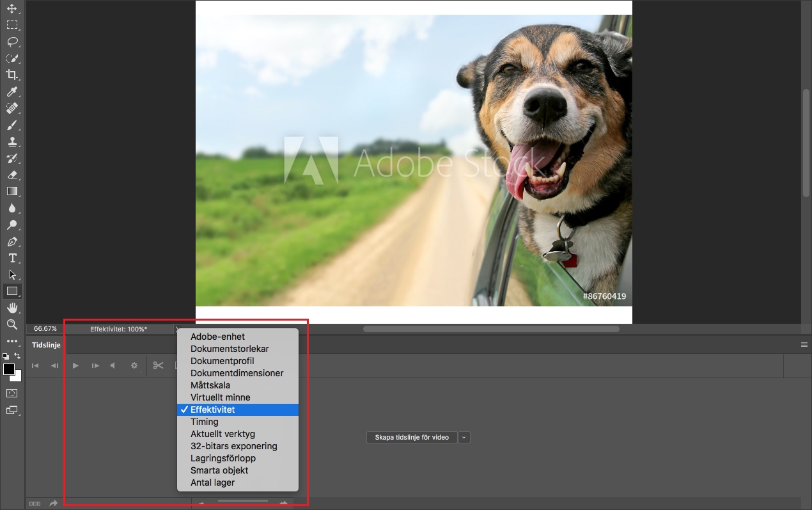Image resolution: width=812 pixels, height=510 pixels.
Task: Pick Smarta objekt from the list
Action: (x=238, y=470)
